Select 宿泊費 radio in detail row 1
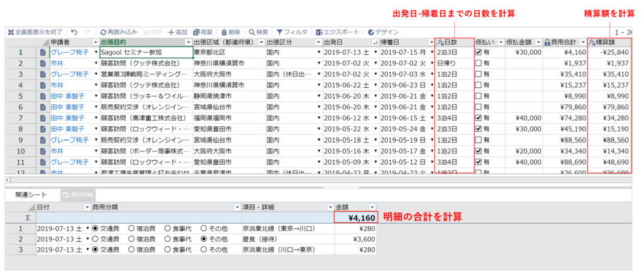644x279 pixels. point(131,228)
